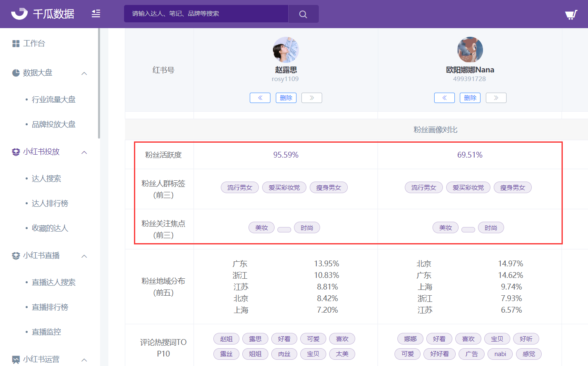588x366 pixels.
Task: Click the 太美 comment hot word tag
Action: click(342, 354)
